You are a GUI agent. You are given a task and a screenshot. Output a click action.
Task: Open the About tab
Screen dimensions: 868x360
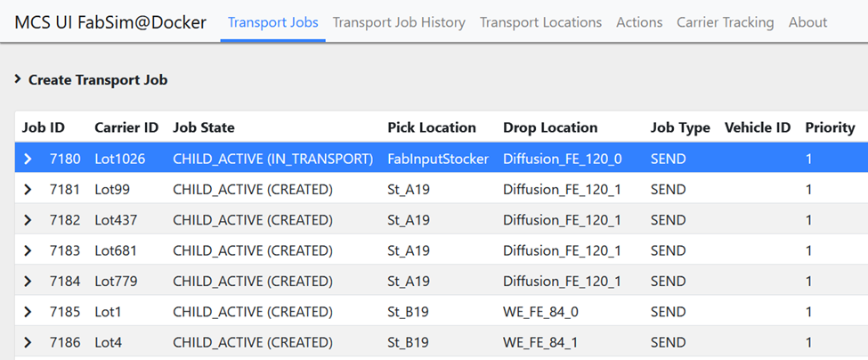[x=807, y=22]
